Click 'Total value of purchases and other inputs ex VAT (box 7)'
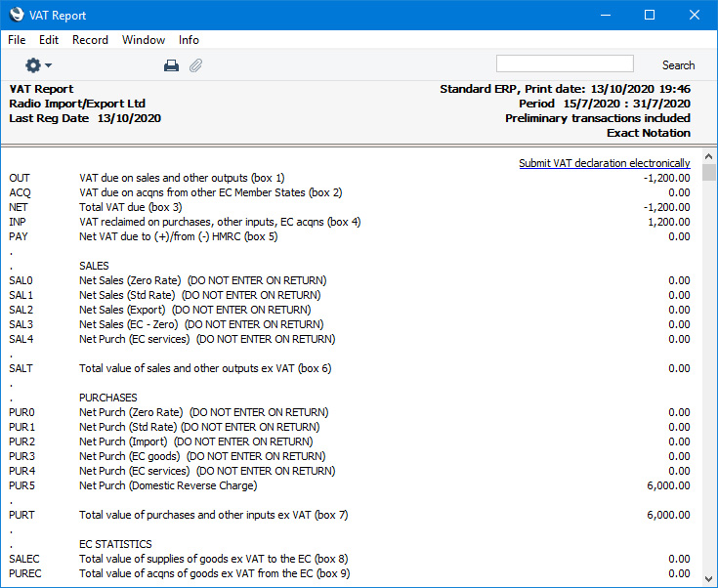Image resolution: width=718 pixels, height=588 pixels. point(213,515)
